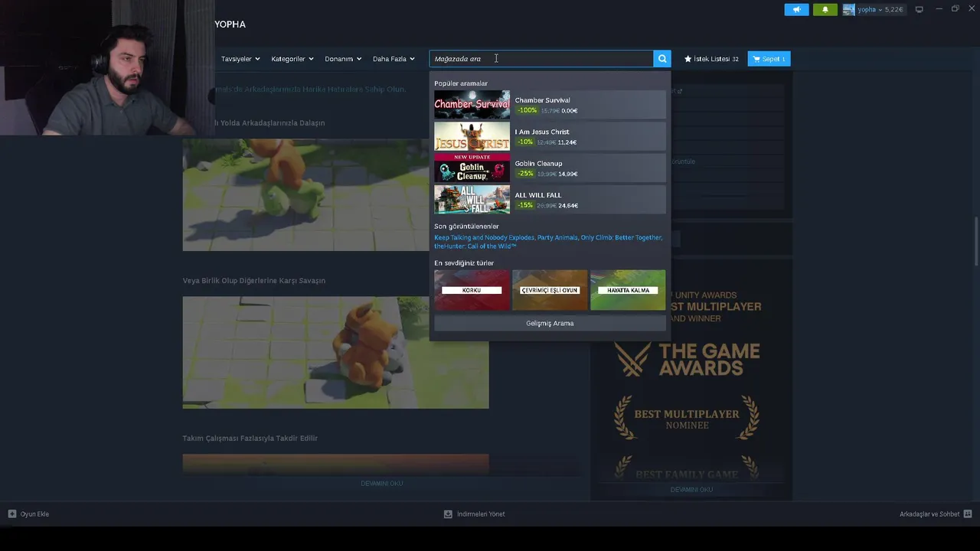Open the Sepet shopping cart
Screen dimensions: 980x551
click(x=769, y=59)
